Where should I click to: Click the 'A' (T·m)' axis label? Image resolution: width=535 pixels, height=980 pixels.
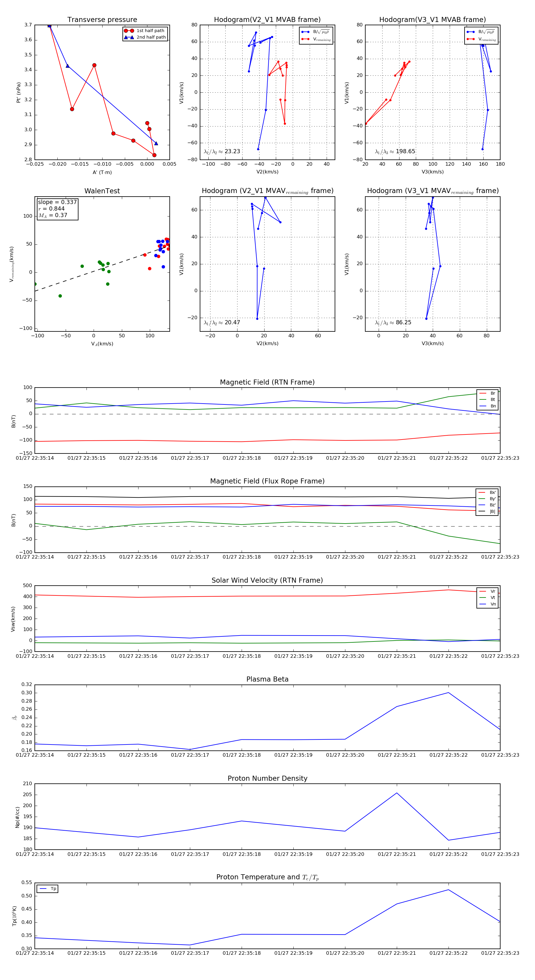click(x=102, y=172)
